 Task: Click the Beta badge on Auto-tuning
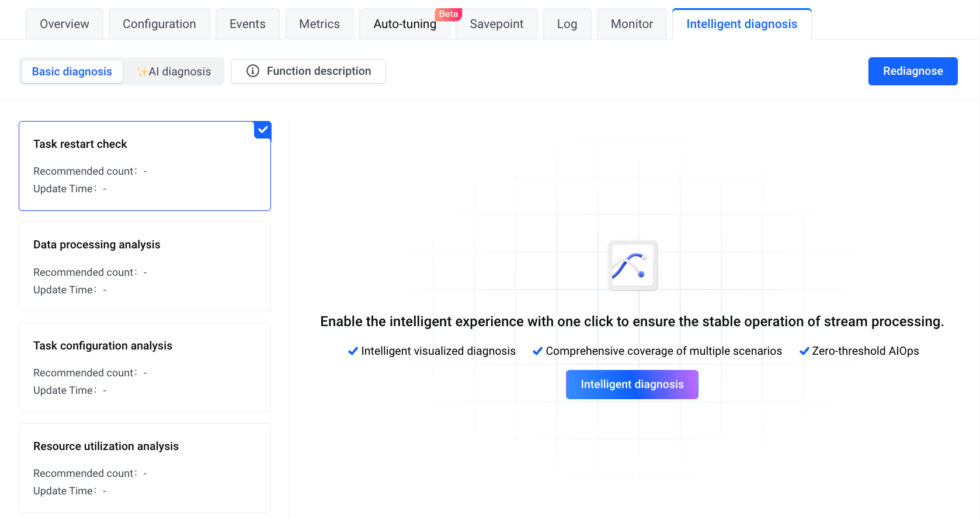449,14
